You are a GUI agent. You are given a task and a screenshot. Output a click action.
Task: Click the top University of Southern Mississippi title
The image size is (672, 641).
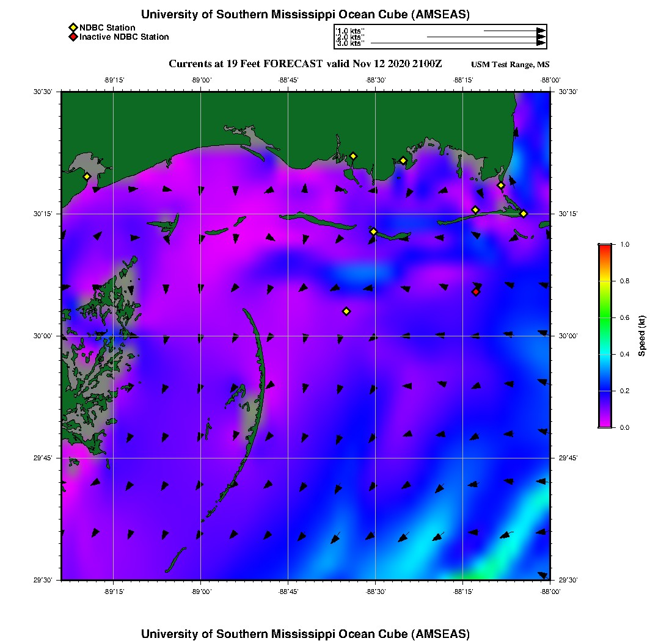tap(305, 15)
